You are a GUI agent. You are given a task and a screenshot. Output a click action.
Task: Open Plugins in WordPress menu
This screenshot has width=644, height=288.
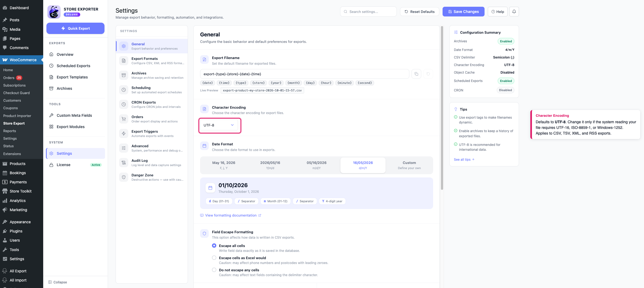(x=22, y=231)
